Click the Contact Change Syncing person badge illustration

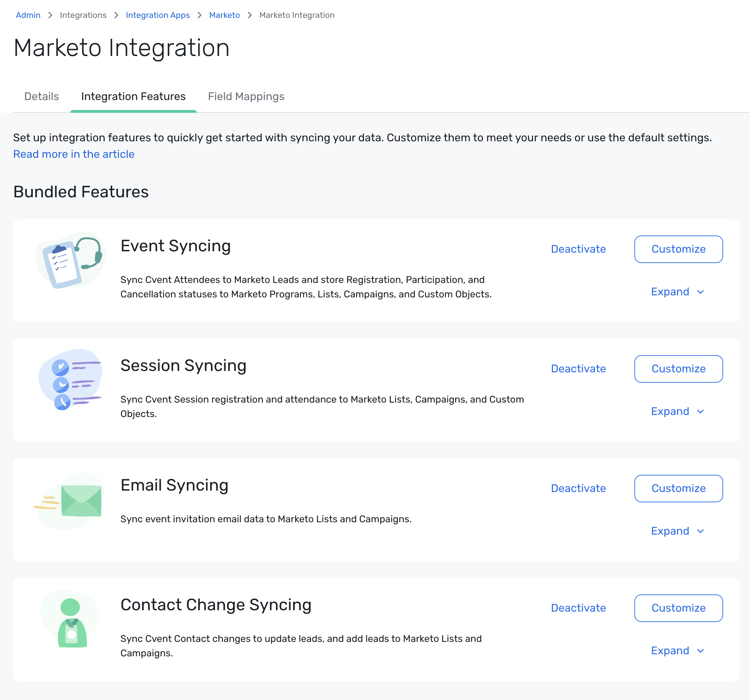[71, 619]
